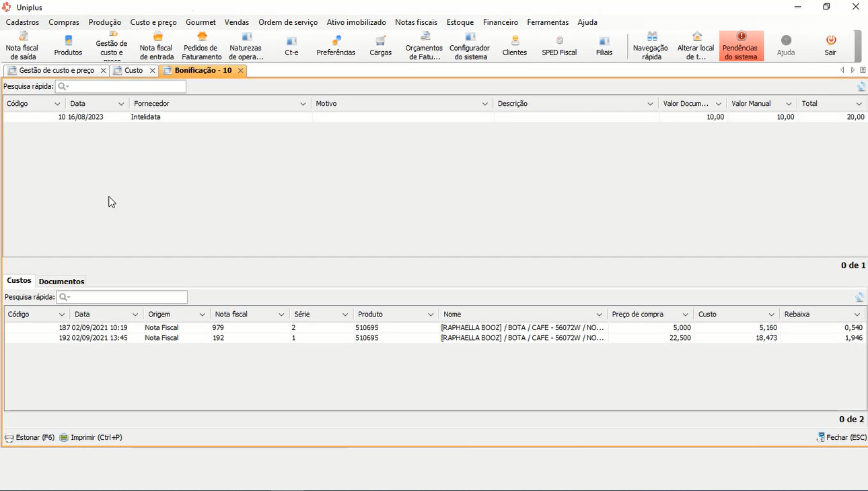Switch to the Custo tab
This screenshot has width=868, height=491.
133,70
